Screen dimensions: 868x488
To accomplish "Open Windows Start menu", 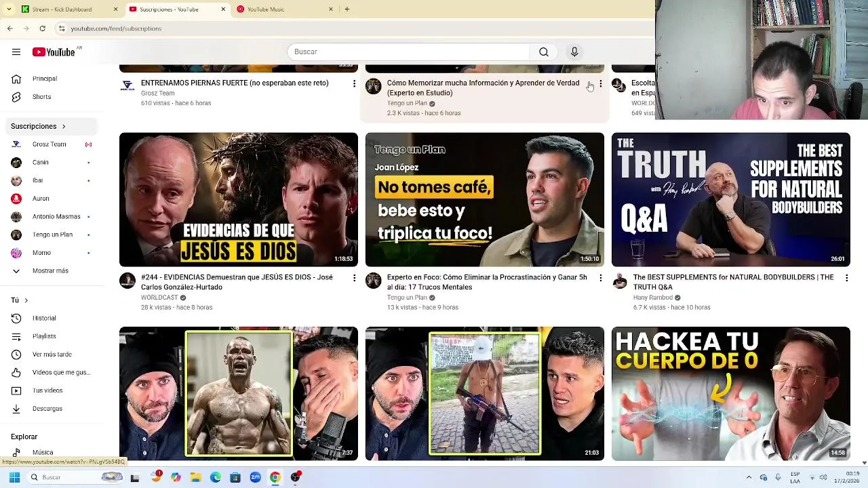I will point(14,477).
